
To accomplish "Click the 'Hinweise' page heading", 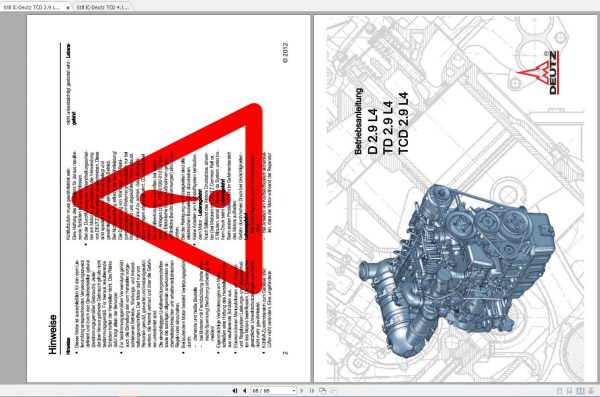I will 53,334.
